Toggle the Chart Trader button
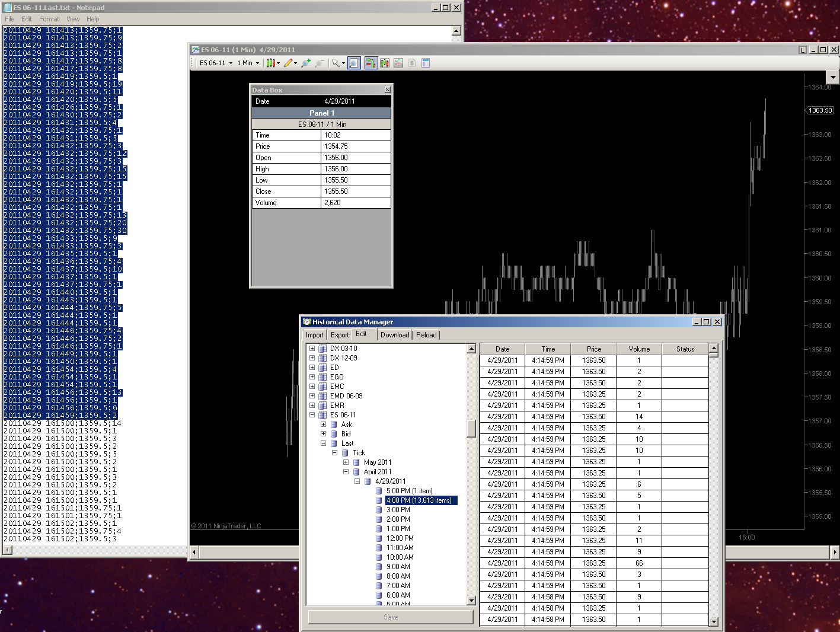Viewport: 840px width, 632px height. tap(371, 63)
